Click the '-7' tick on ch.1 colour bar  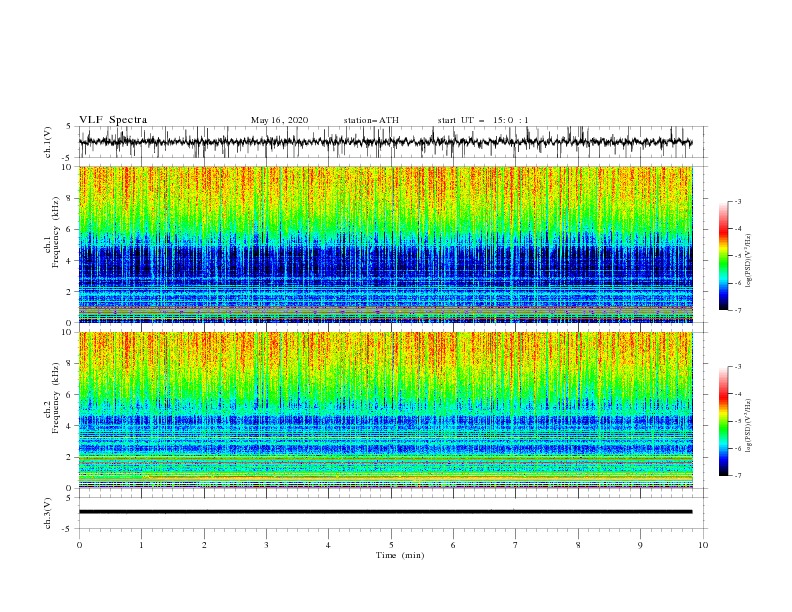[738, 310]
